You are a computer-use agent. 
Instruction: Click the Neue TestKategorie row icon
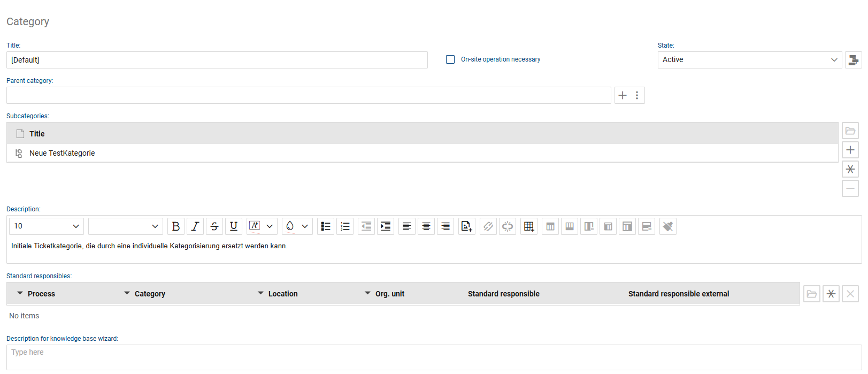[19, 154]
